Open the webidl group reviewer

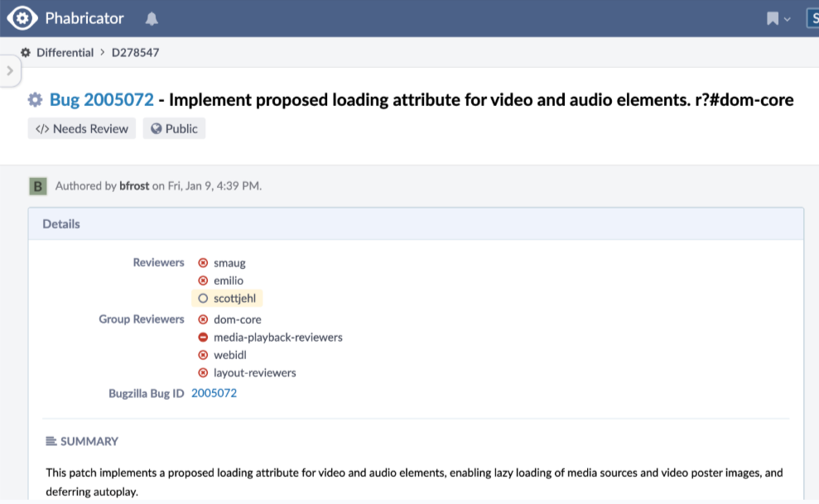[x=230, y=355]
